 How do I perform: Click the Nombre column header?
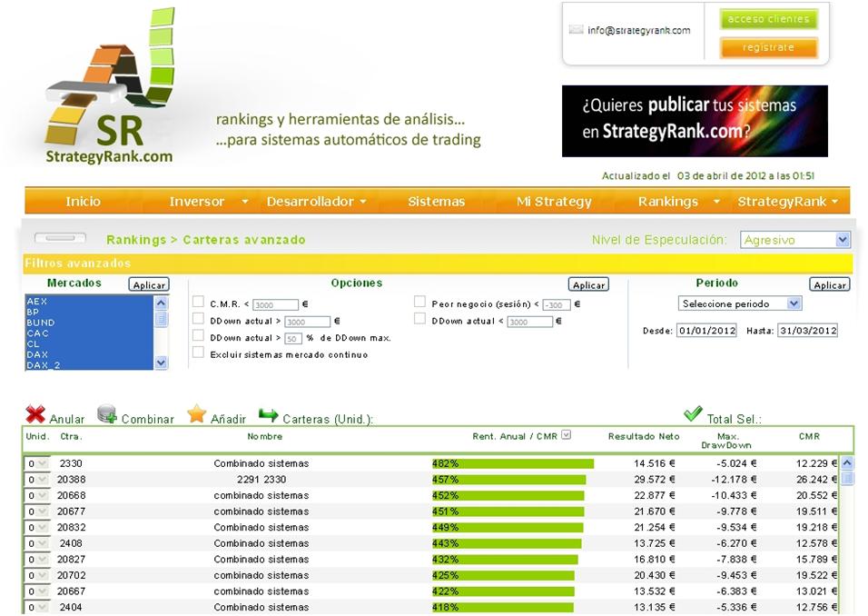tap(264, 436)
